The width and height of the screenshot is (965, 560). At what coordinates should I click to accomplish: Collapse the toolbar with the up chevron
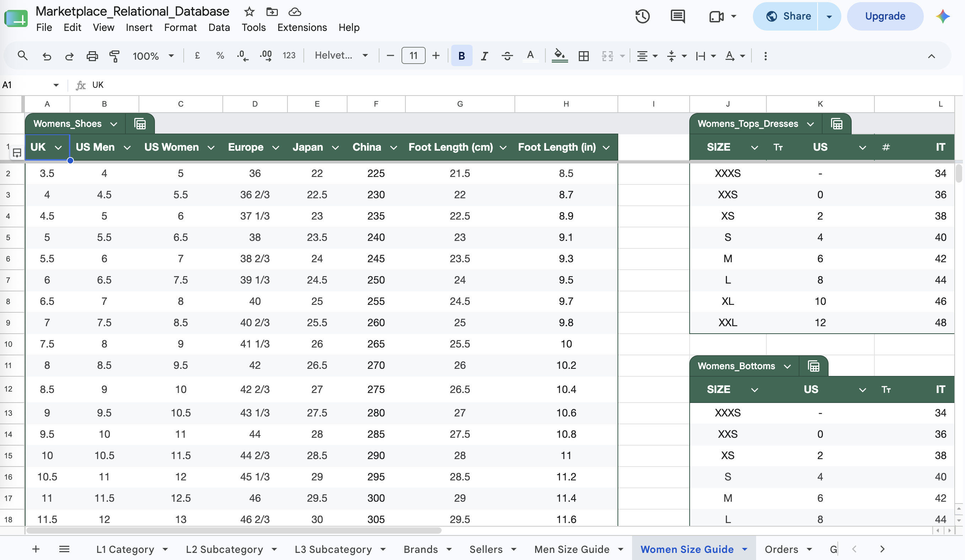[931, 56]
